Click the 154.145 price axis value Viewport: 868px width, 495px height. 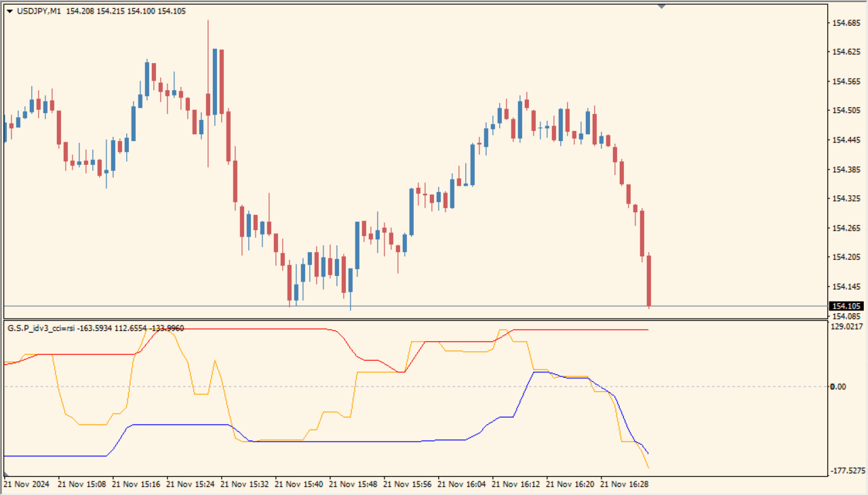845,286
